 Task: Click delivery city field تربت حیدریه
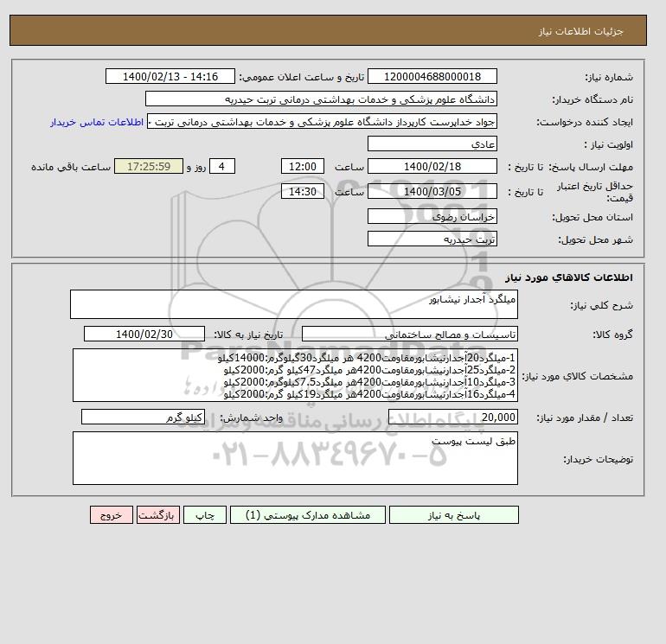coord(432,239)
